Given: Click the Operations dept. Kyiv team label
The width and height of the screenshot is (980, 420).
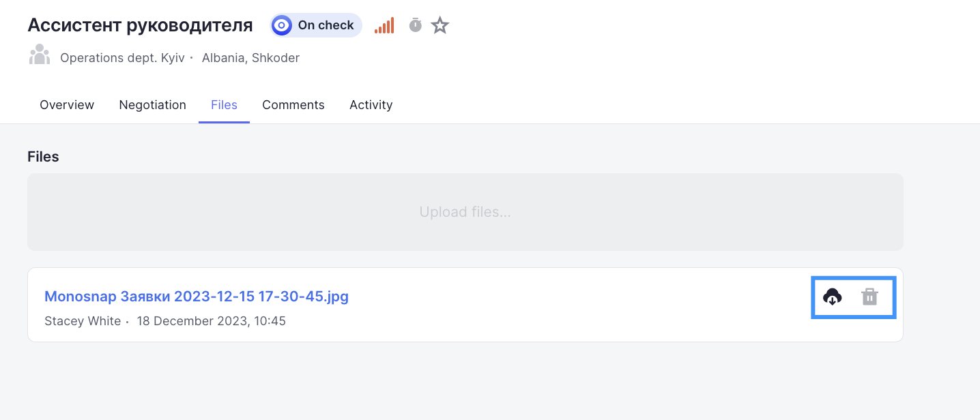Looking at the screenshot, I should pyautogui.click(x=122, y=57).
